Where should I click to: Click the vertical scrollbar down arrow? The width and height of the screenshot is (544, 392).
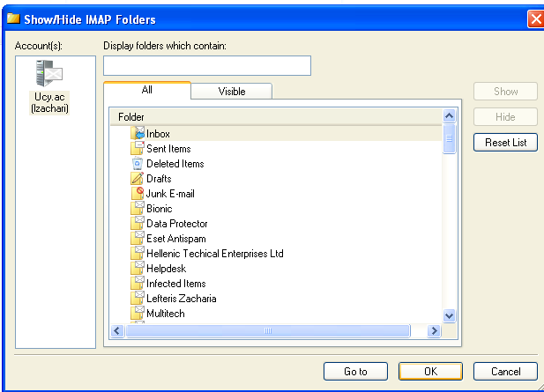[450, 315]
